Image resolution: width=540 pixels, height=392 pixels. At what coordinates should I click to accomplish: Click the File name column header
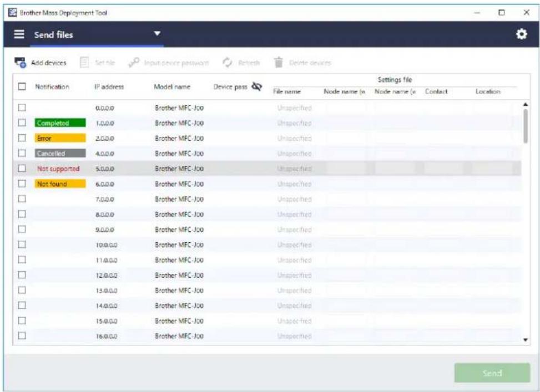(286, 91)
